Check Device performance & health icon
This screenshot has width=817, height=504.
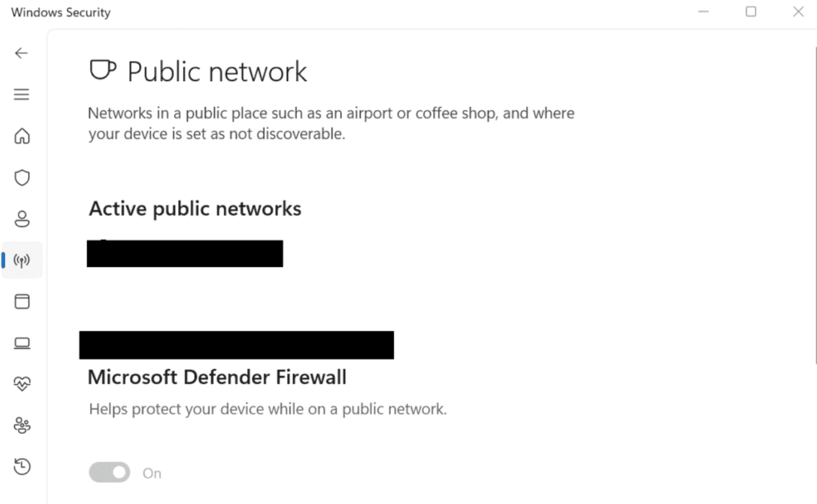point(22,384)
